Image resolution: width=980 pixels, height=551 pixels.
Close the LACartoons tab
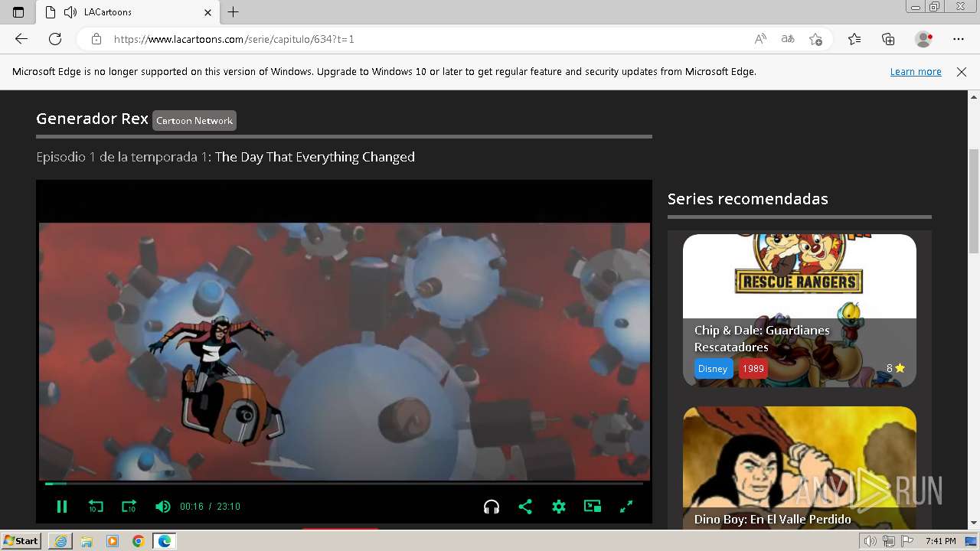tap(208, 12)
